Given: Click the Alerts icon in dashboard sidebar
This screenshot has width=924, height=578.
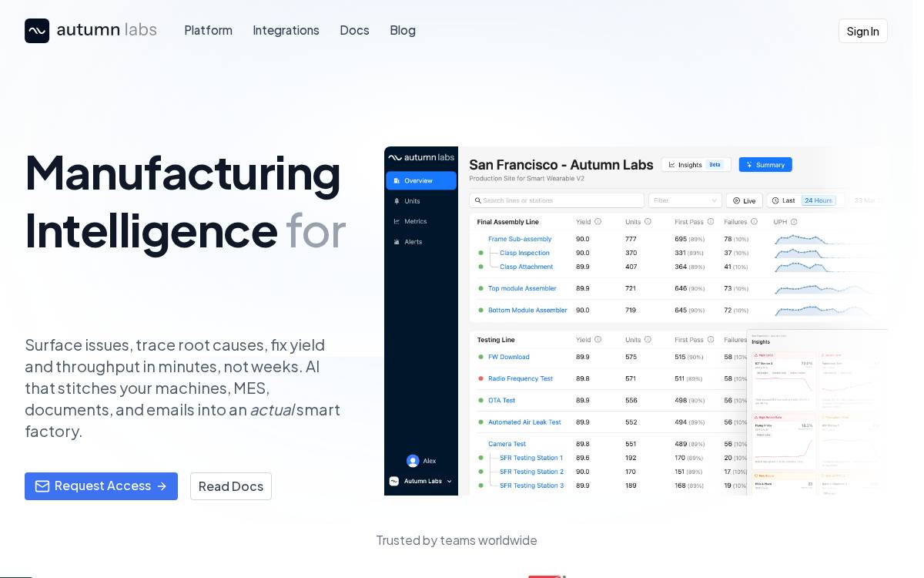Looking at the screenshot, I should pos(397,242).
